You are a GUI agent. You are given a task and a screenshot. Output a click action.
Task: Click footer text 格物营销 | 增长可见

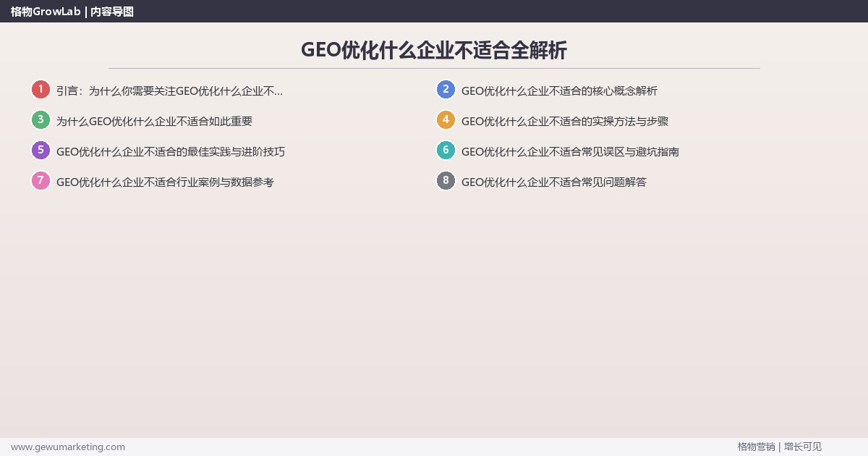[x=780, y=447]
